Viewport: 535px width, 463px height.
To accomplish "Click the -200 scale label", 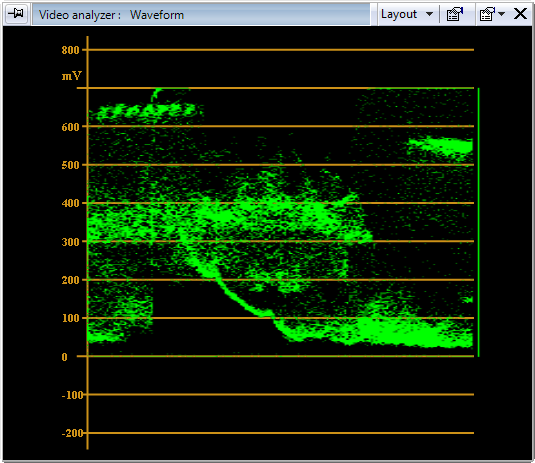I will click(72, 433).
